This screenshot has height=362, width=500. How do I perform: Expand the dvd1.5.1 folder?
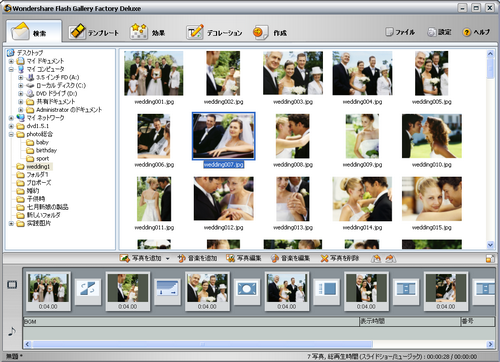pyautogui.click(x=11, y=126)
